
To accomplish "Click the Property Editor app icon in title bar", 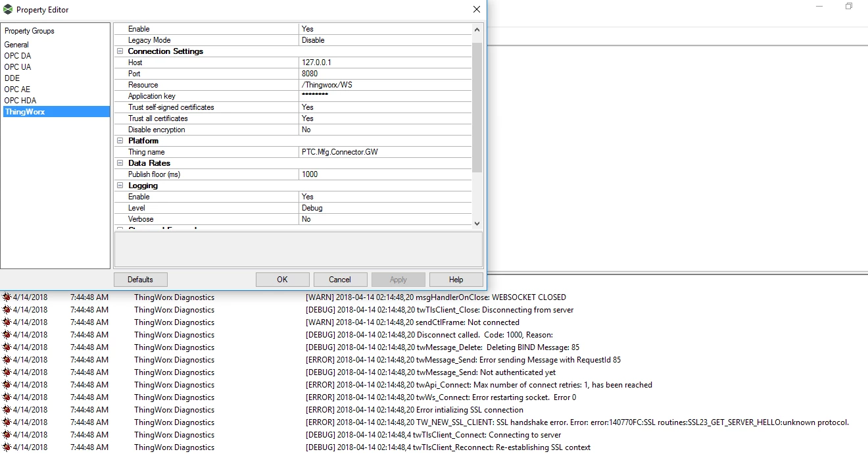I will [x=8, y=9].
